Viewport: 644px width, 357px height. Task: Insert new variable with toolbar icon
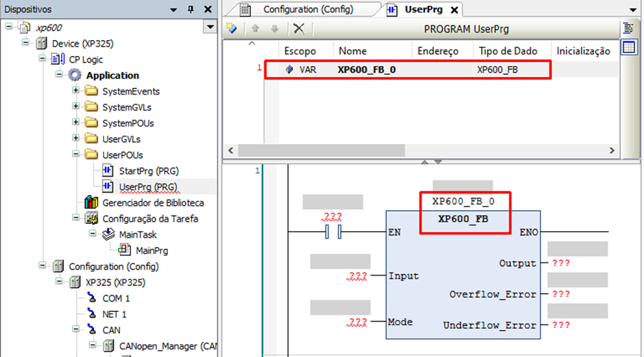[x=232, y=28]
